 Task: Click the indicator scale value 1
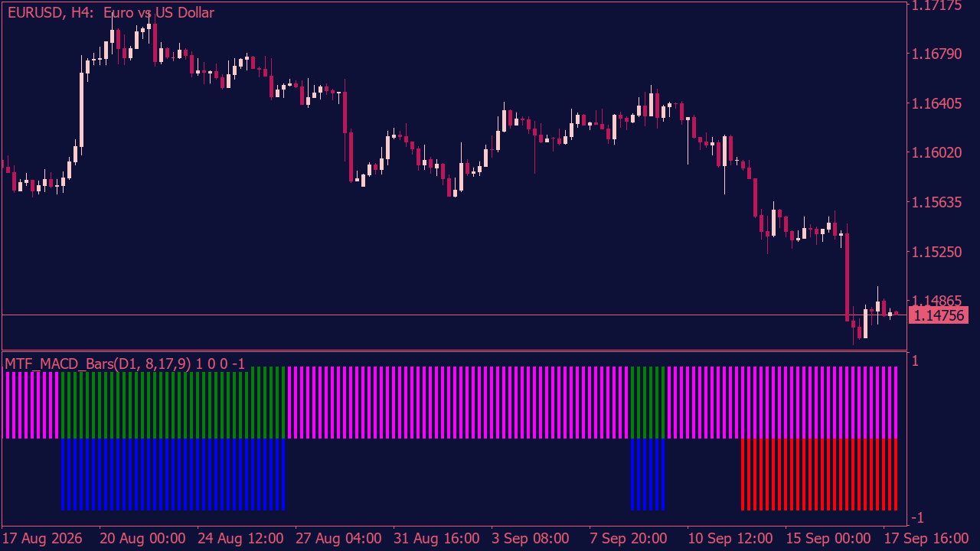(x=916, y=360)
